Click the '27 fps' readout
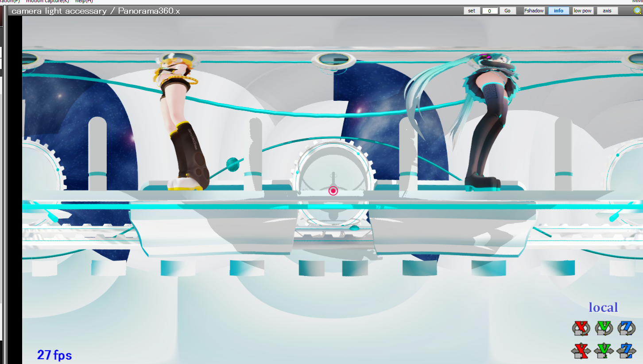The image size is (643, 364). (54, 355)
